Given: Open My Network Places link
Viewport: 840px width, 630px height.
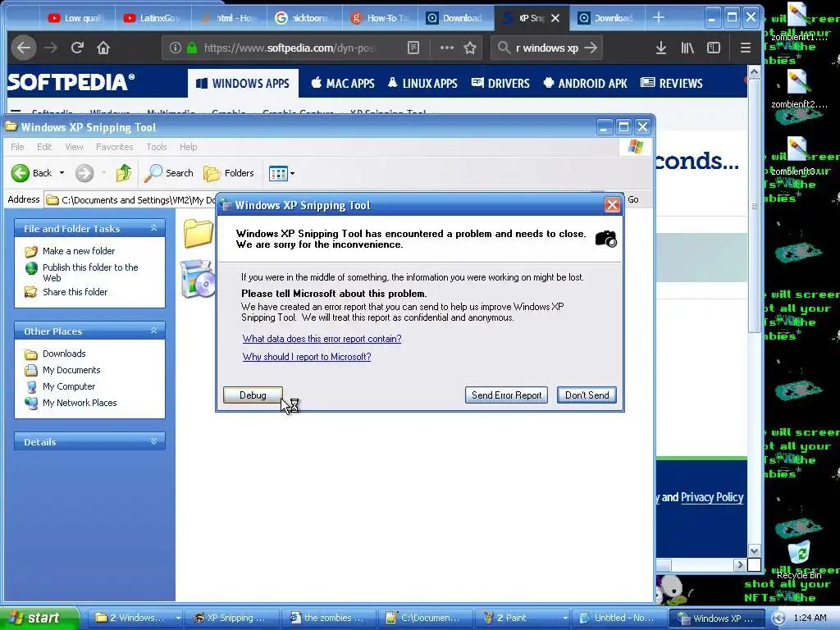Looking at the screenshot, I should [80, 403].
